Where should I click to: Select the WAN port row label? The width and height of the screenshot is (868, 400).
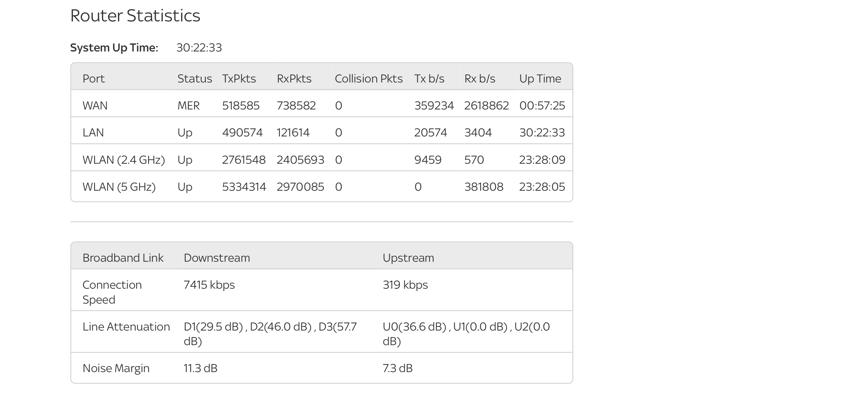click(x=95, y=106)
